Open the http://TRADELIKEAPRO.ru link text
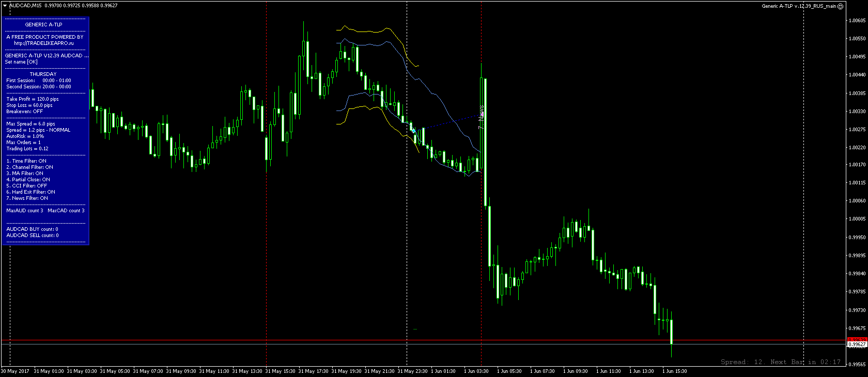This screenshot has height=377, width=868. (x=44, y=43)
